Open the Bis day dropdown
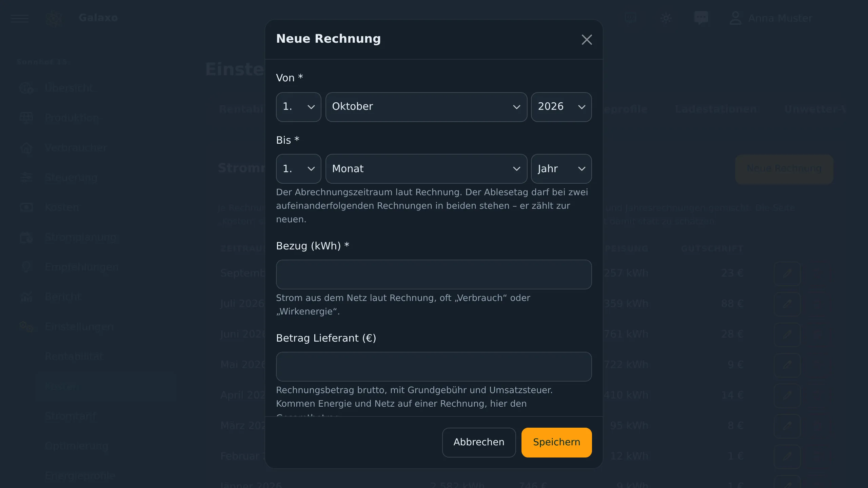This screenshot has width=868, height=488. point(298,169)
